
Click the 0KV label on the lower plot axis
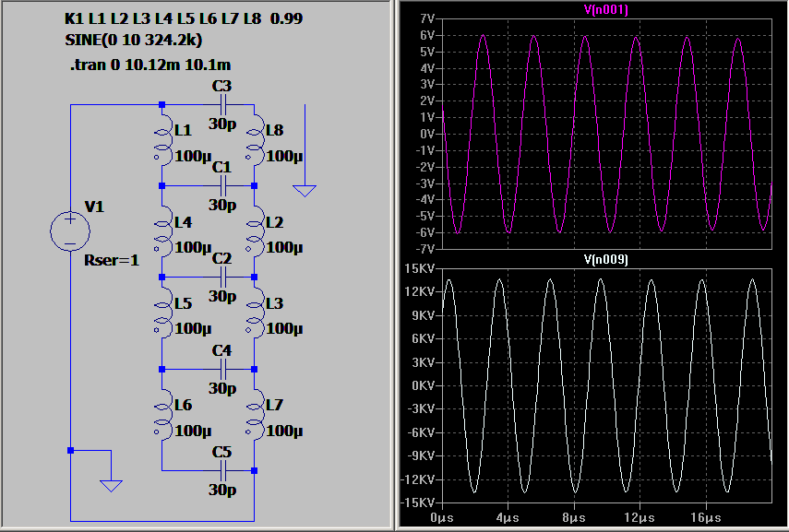coord(423,386)
